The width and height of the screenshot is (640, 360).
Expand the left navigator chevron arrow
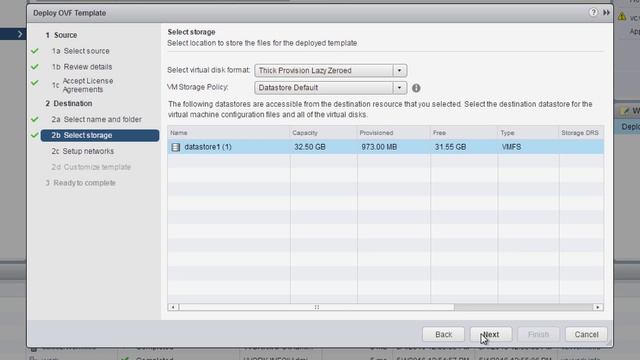20,34
